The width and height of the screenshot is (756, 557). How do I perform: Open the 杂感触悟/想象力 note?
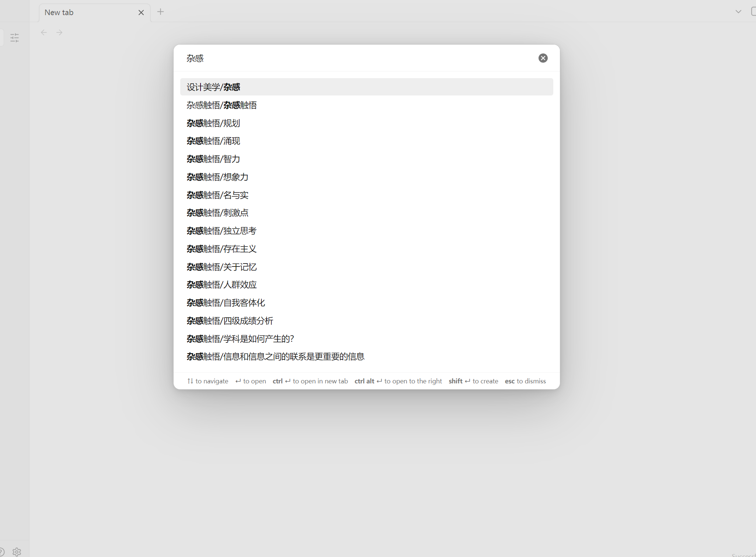[x=217, y=177]
